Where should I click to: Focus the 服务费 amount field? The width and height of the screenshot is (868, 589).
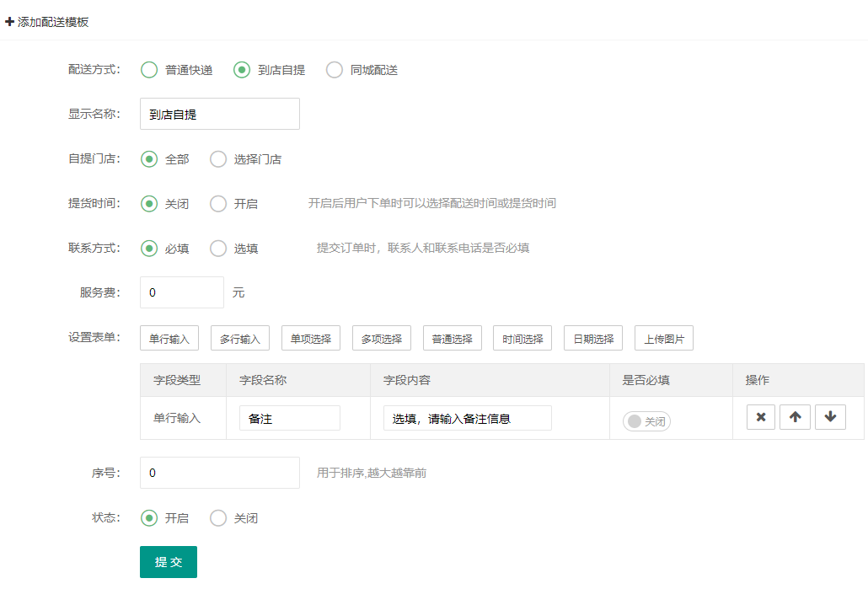pyautogui.click(x=181, y=292)
